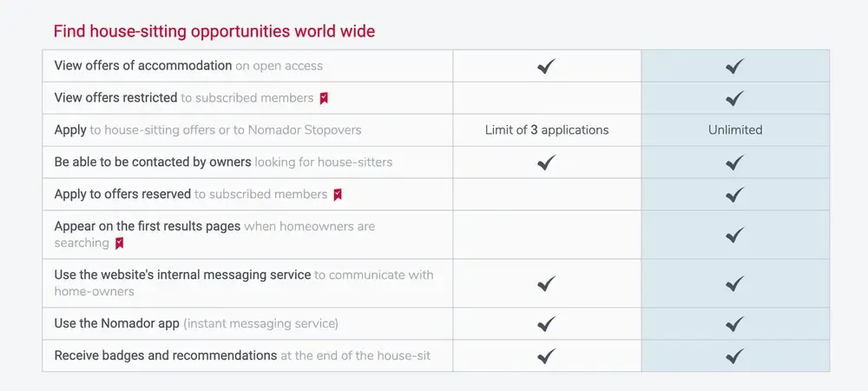Screen dimensions: 868x391
Task: Click the 'Use the website's internal messaging service' text
Action: tap(182, 275)
